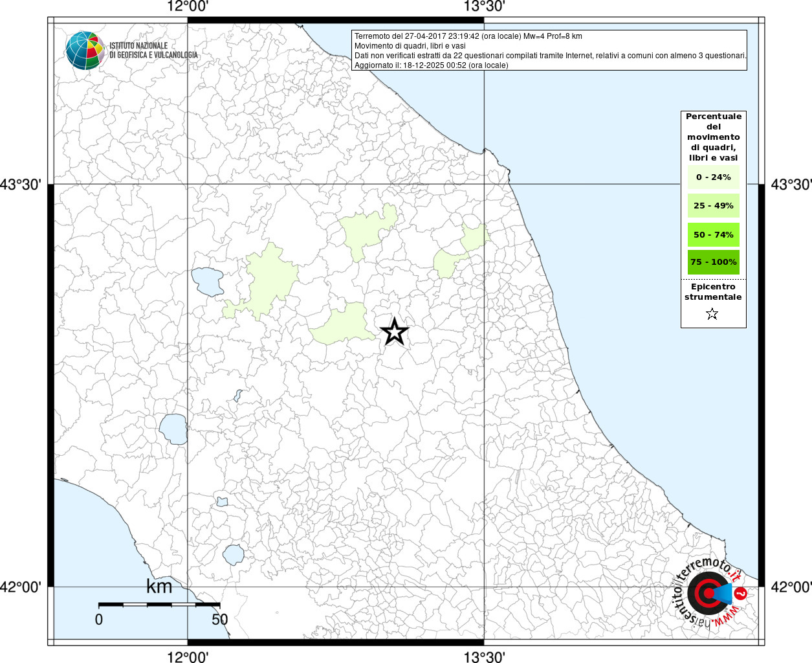Click the epicenter star symbol in legend
This screenshot has width=812, height=663.
pyautogui.click(x=712, y=314)
